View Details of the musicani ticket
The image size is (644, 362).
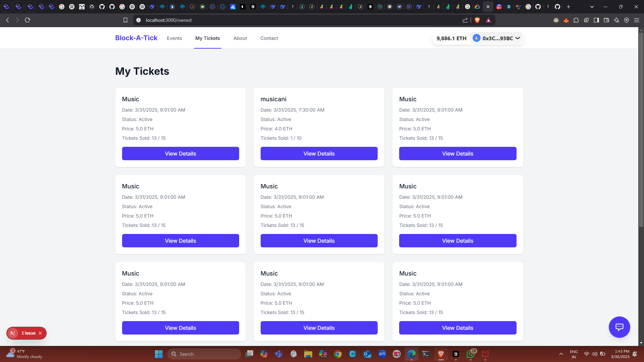[x=319, y=154]
